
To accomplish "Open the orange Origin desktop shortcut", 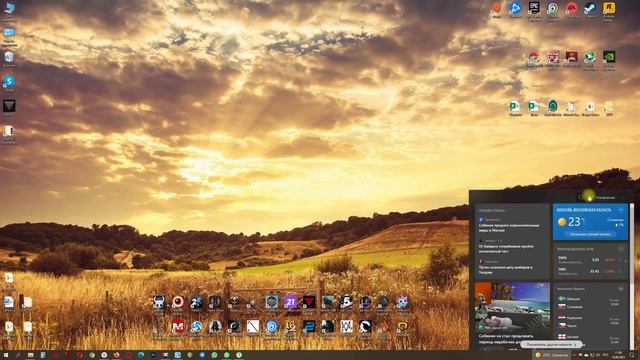I will 497,9.
